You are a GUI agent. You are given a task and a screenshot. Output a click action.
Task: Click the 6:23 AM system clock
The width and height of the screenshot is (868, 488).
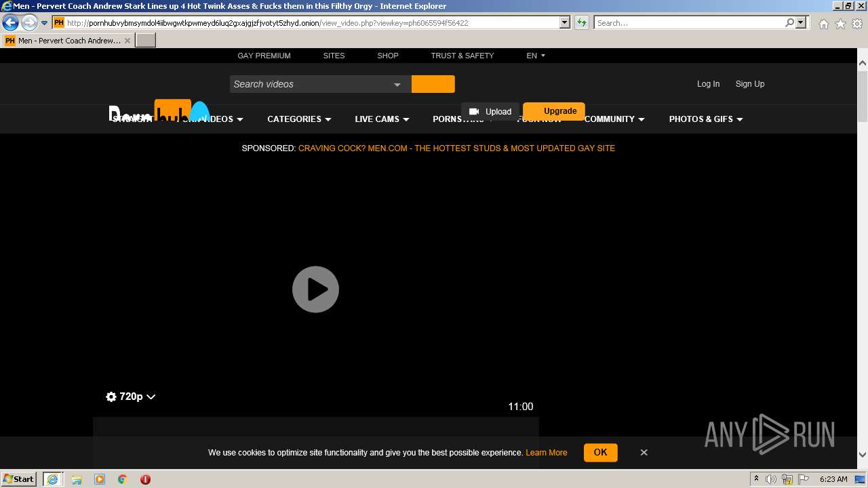(833, 479)
